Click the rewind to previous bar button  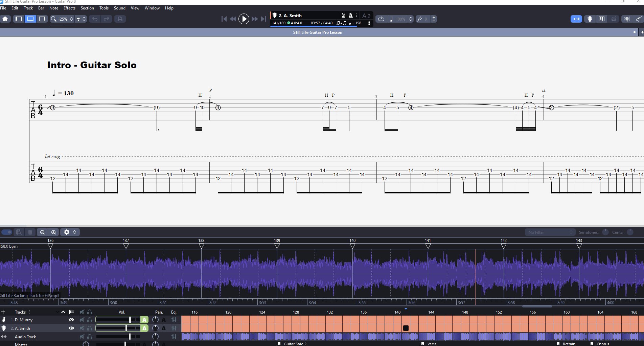(233, 19)
